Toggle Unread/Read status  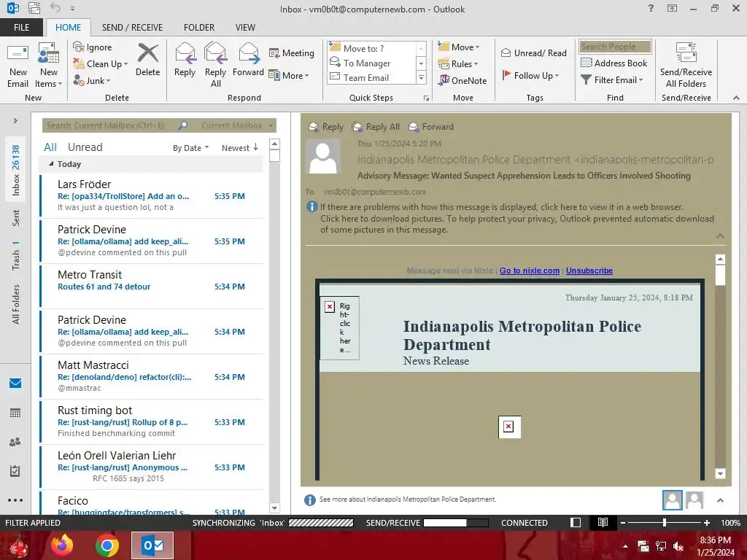point(533,52)
